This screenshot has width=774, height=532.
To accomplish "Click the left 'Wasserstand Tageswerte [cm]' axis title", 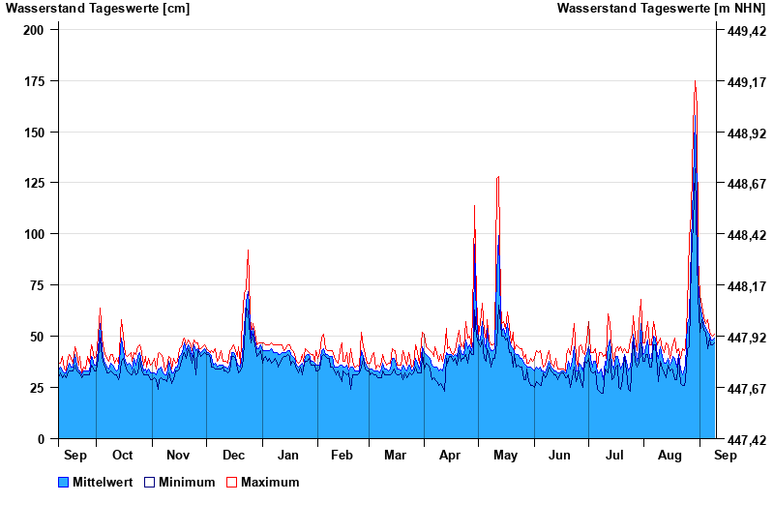I will tap(98, 9).
